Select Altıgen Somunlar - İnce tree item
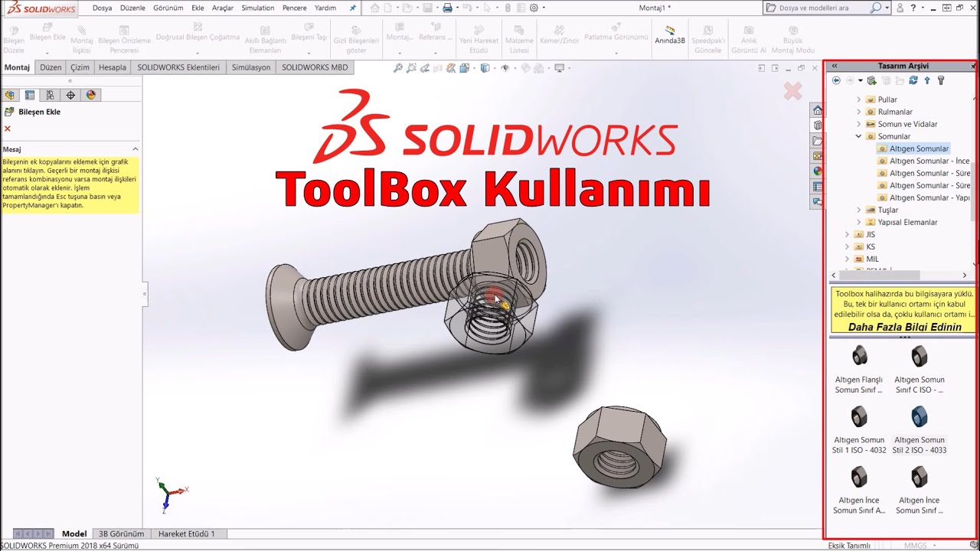The image size is (980, 551). click(x=924, y=161)
